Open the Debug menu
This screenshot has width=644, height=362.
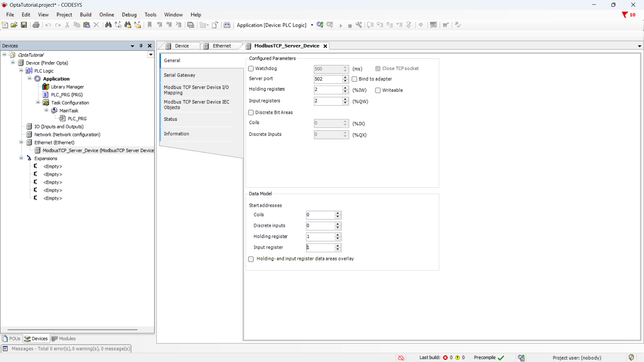[129, 14]
